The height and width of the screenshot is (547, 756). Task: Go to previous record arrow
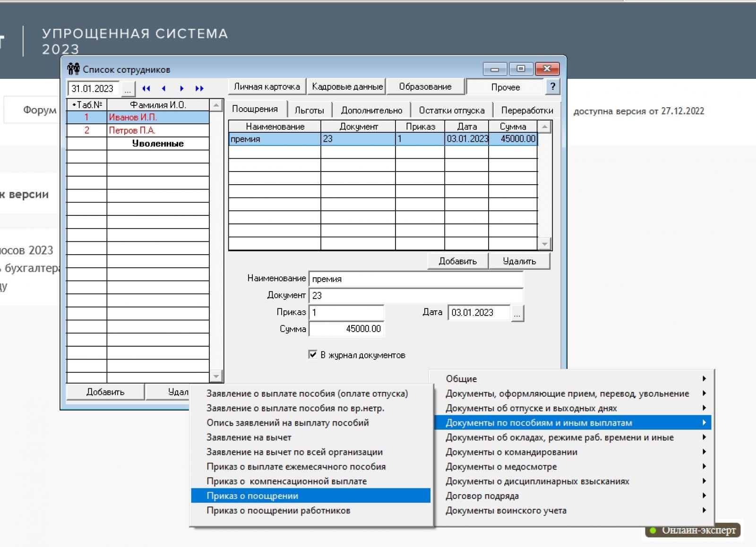point(163,88)
